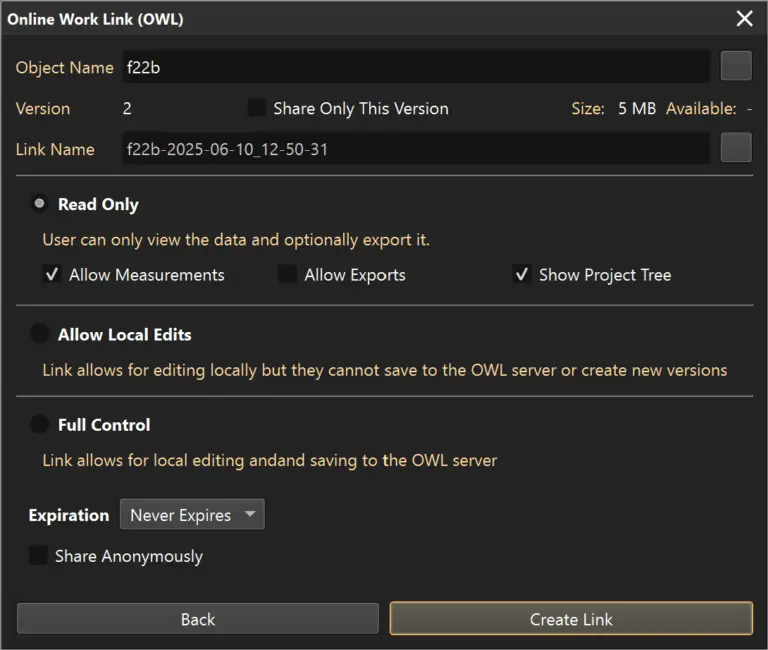Screen dimensions: 768x650
Task: Click into the Link Name text field
Action: [415, 149]
